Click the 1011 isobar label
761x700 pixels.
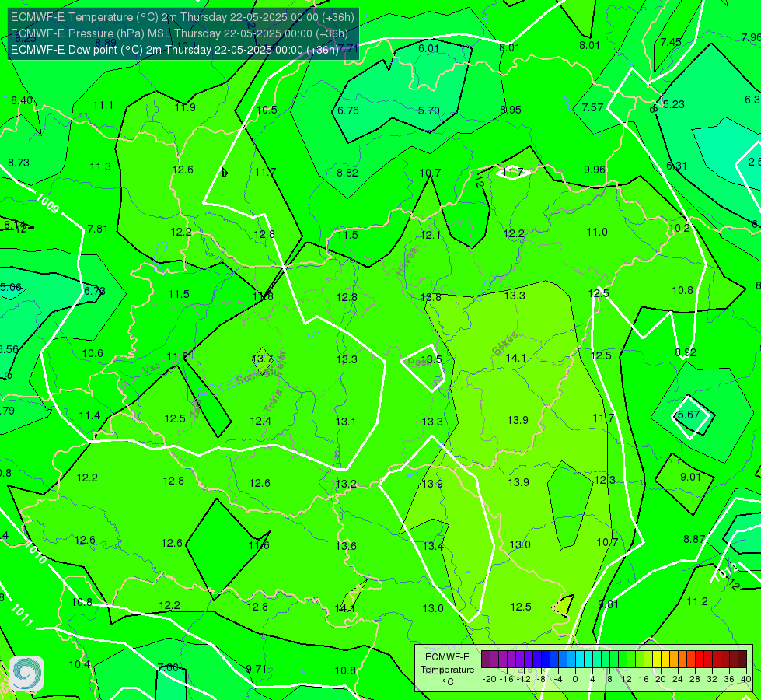pyautogui.click(x=22, y=615)
